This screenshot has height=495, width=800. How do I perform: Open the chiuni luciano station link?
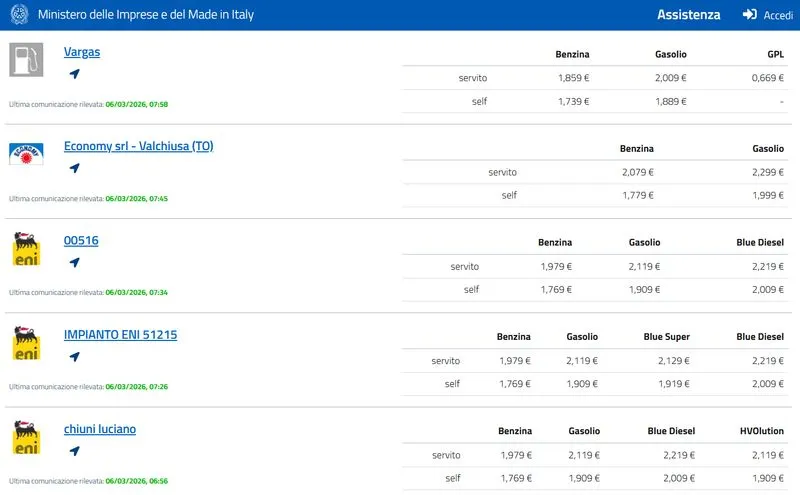100,429
